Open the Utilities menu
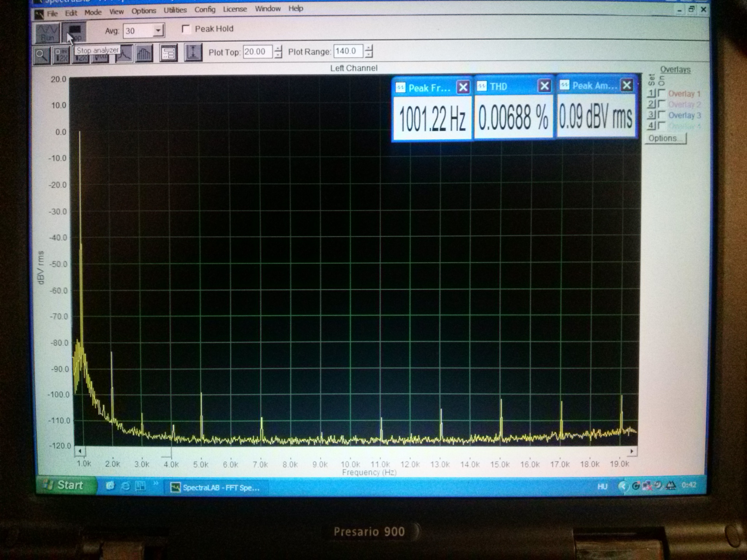Image resolution: width=747 pixels, height=560 pixels. 175,10
